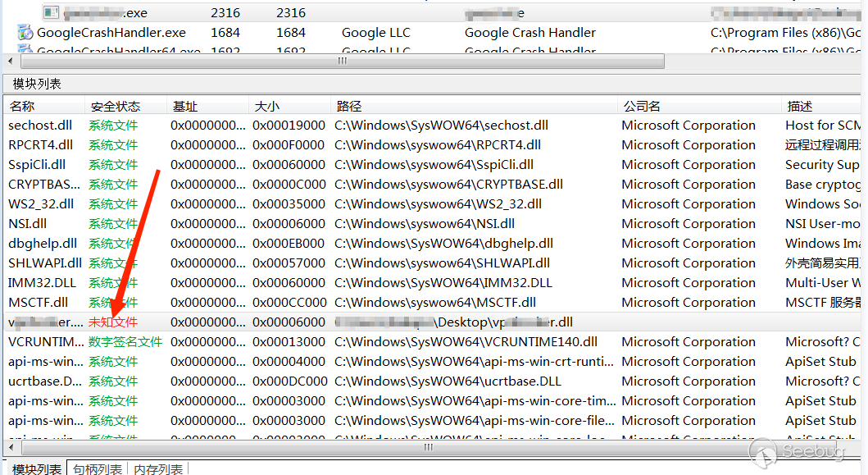Switch to the 内存列表 tab

158,468
